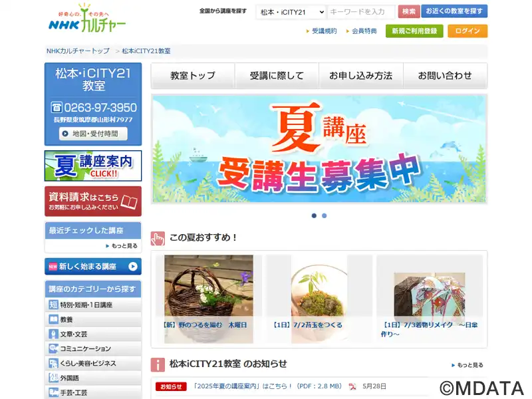Click the NEW badge on 新しく始まる講座
532x399 pixels.
[53, 267]
